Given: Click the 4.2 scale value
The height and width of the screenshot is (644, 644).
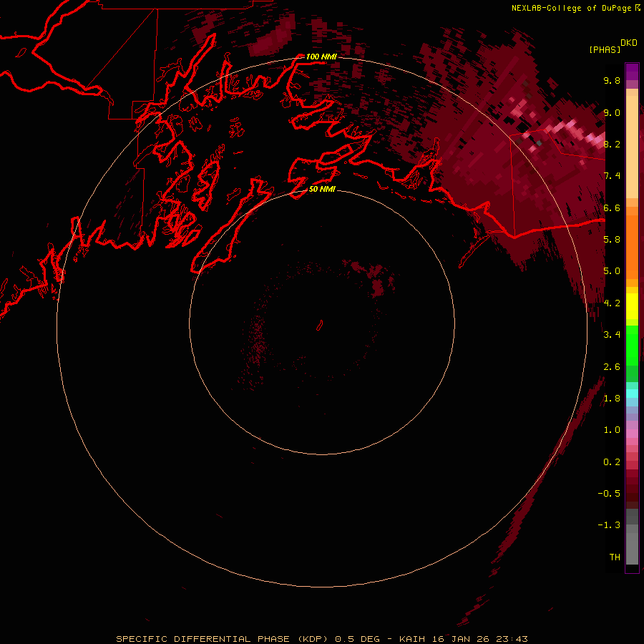Looking at the screenshot, I should pos(612,303).
